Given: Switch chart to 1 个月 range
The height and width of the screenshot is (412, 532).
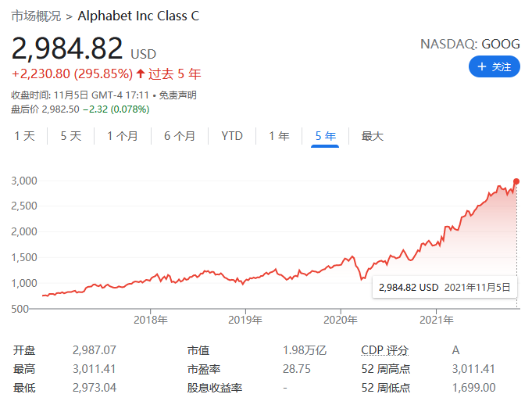Looking at the screenshot, I should click(x=123, y=136).
